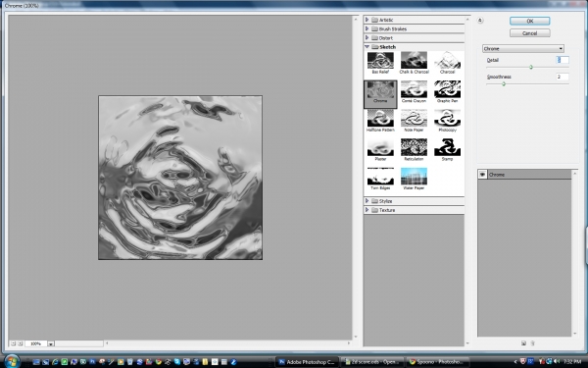The width and height of the screenshot is (588, 368).
Task: Open the Chrome filter name dropdown
Action: click(522, 48)
